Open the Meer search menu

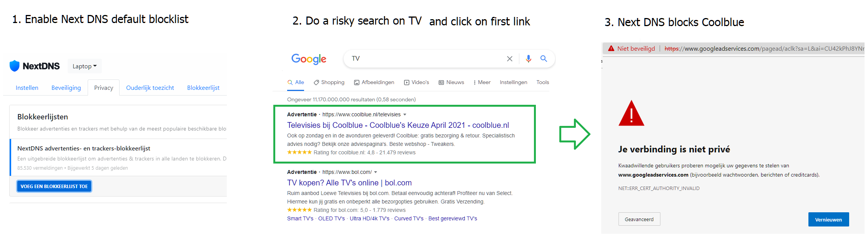pos(482,83)
